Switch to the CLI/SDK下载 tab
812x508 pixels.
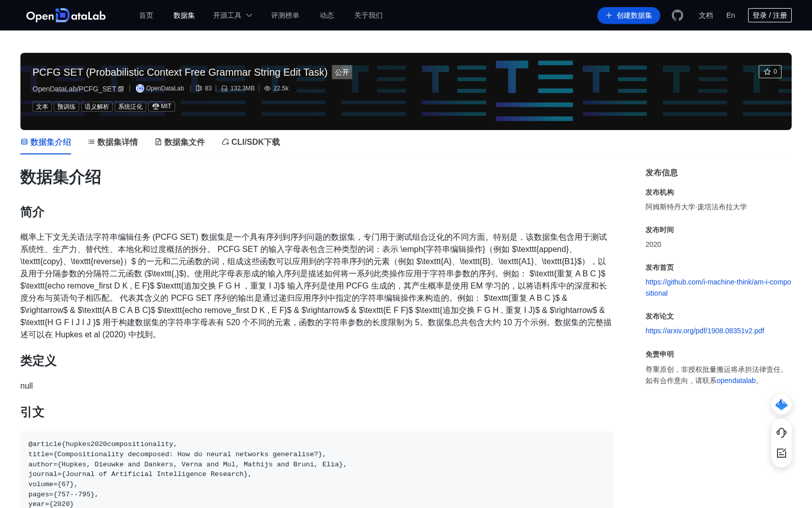[x=251, y=142]
